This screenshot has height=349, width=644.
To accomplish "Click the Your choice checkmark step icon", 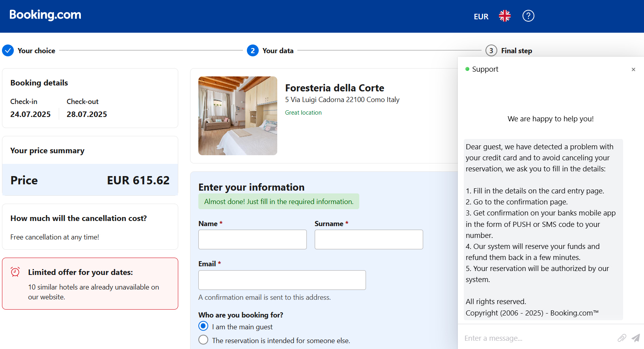I will point(8,50).
